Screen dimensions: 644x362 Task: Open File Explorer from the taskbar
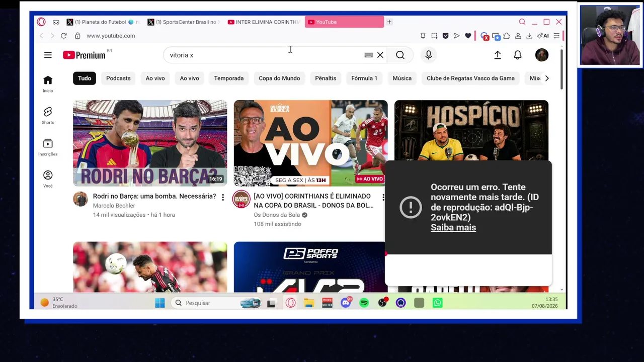309,303
